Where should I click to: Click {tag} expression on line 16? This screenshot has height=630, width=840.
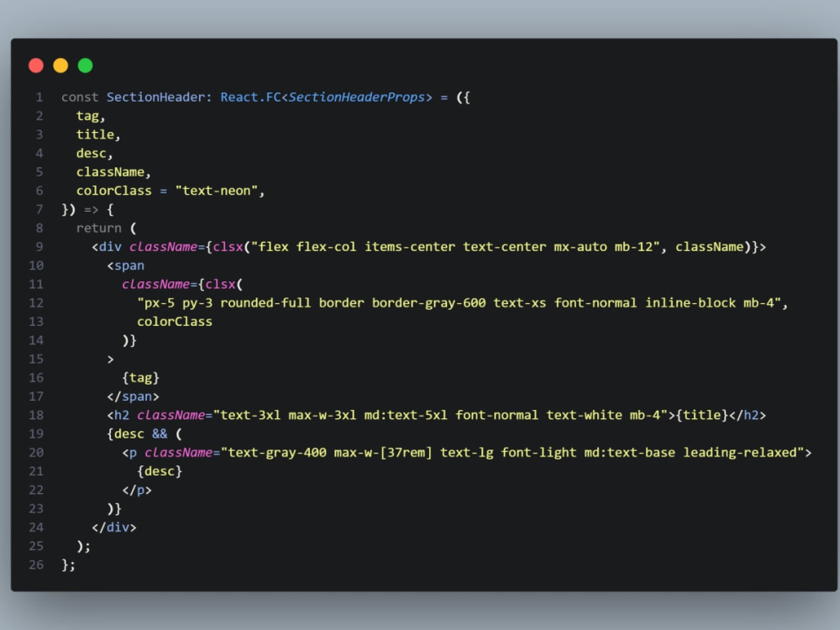[x=140, y=378]
